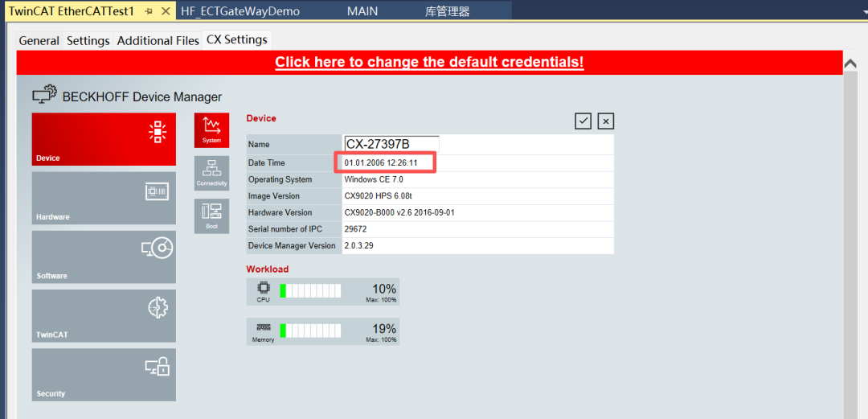This screenshot has height=419, width=868.
Task: Click the Operating System label
Action: [x=280, y=179]
